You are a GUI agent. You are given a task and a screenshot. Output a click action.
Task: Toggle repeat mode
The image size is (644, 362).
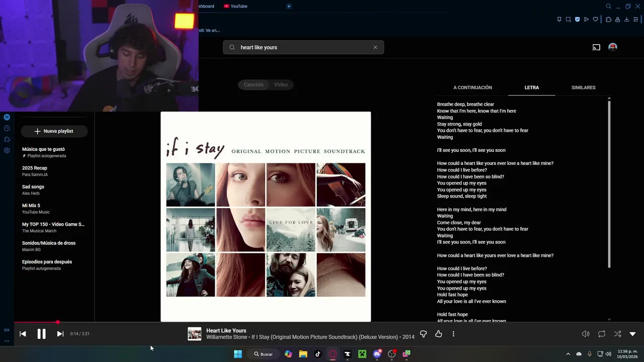point(602,334)
